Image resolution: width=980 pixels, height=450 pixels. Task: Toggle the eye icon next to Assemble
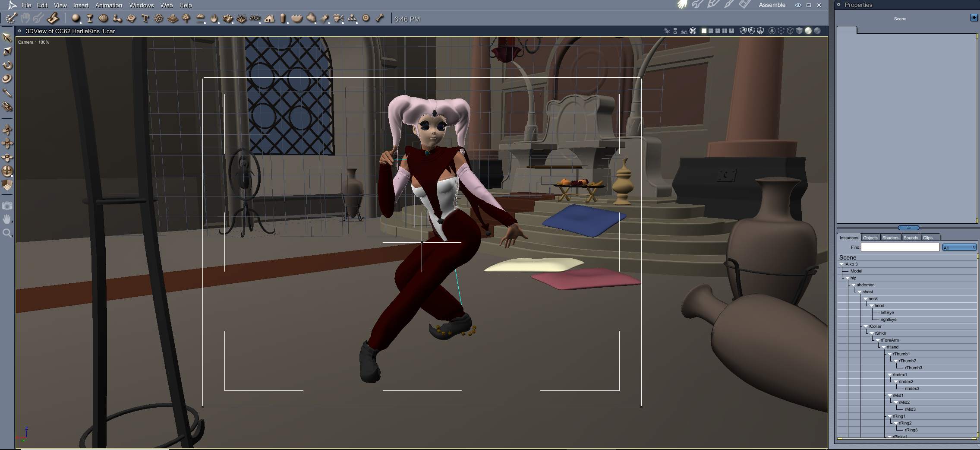coord(798,5)
